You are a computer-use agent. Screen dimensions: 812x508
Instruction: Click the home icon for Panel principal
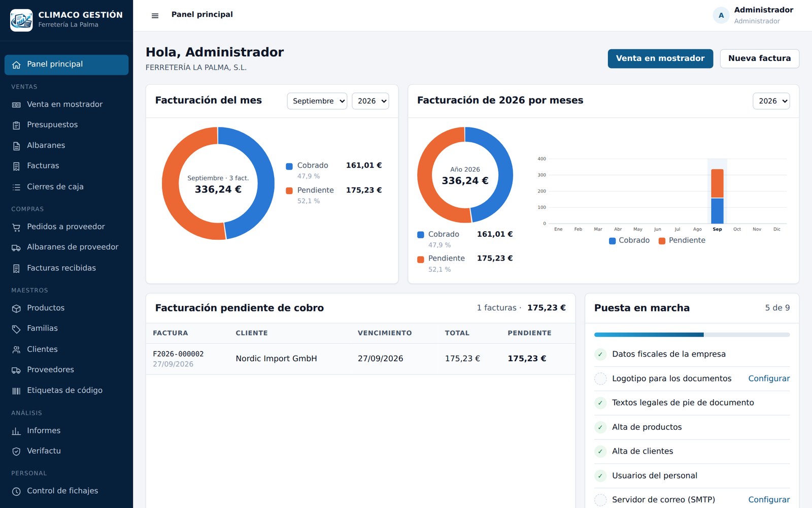coord(16,65)
